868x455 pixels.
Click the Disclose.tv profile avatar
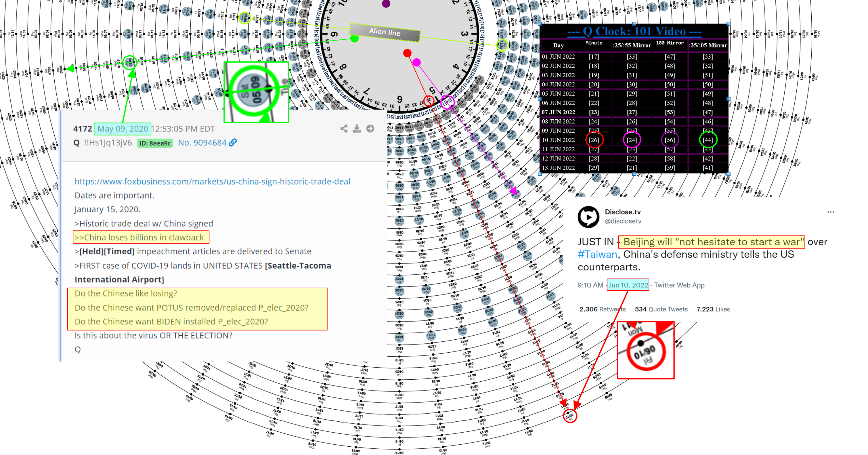[588, 217]
